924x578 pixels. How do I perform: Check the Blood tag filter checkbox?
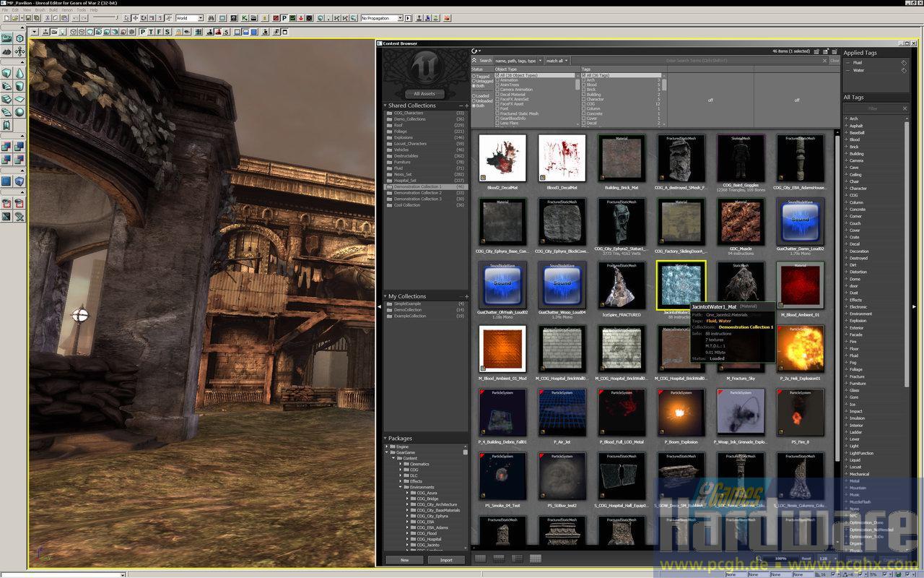(x=583, y=85)
